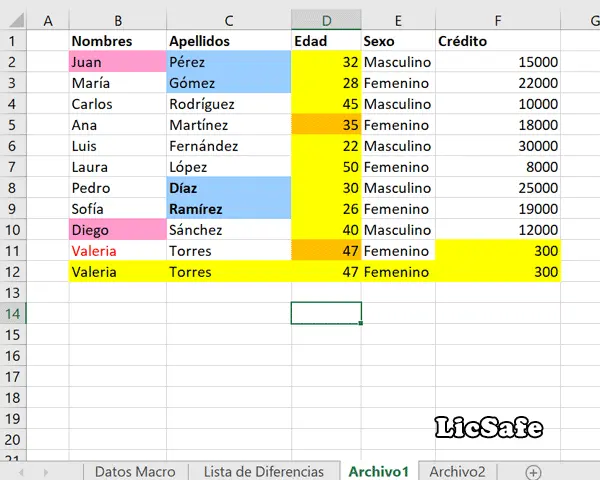The image size is (600, 480).
Task: Click the bold Ramírez cell
Action: (x=228, y=209)
